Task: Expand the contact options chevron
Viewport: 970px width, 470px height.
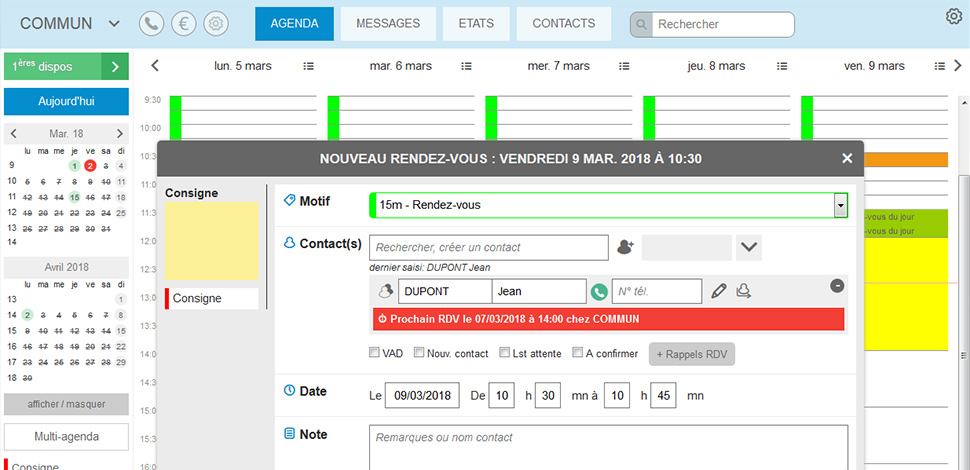Action: (x=749, y=247)
